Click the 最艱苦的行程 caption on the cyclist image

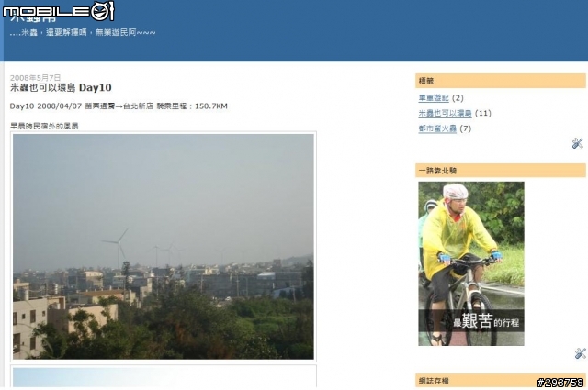486,321
